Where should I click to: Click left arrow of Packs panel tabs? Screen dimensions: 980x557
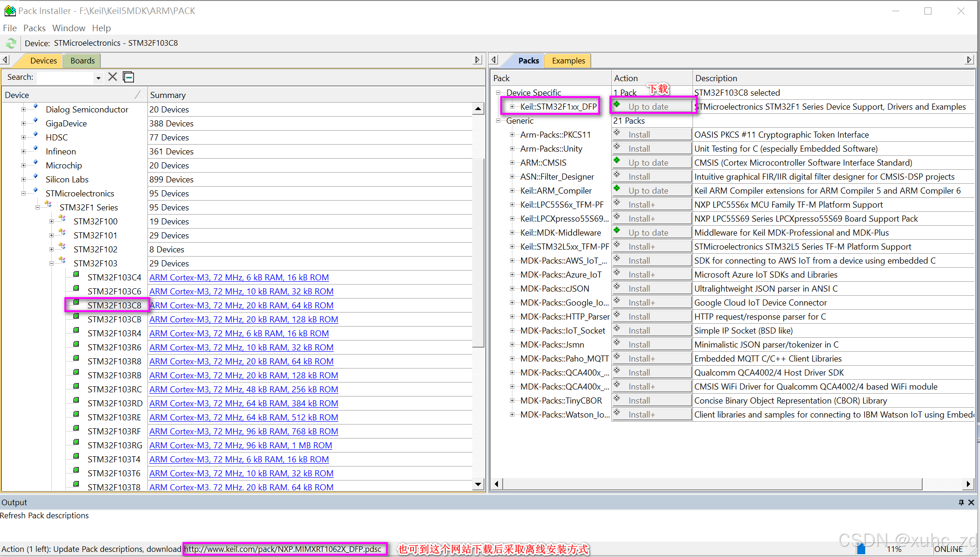pos(495,60)
